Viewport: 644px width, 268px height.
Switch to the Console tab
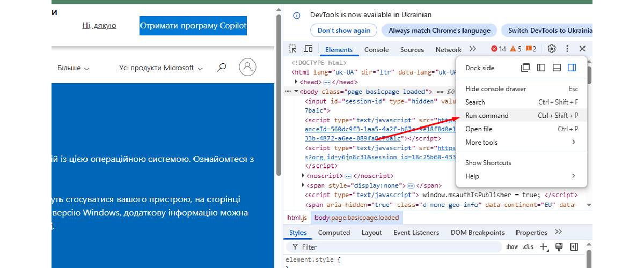click(x=376, y=49)
